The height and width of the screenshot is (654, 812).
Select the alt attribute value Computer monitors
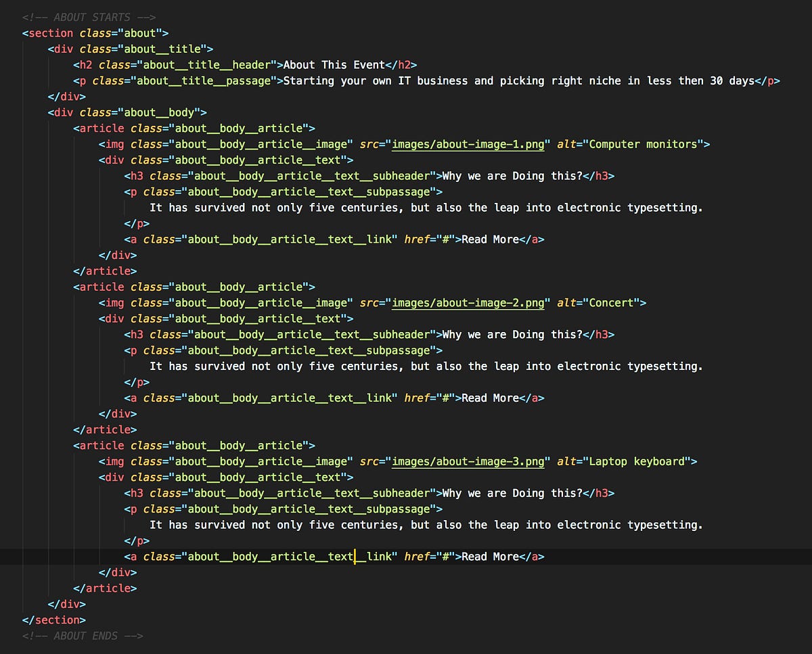click(643, 144)
